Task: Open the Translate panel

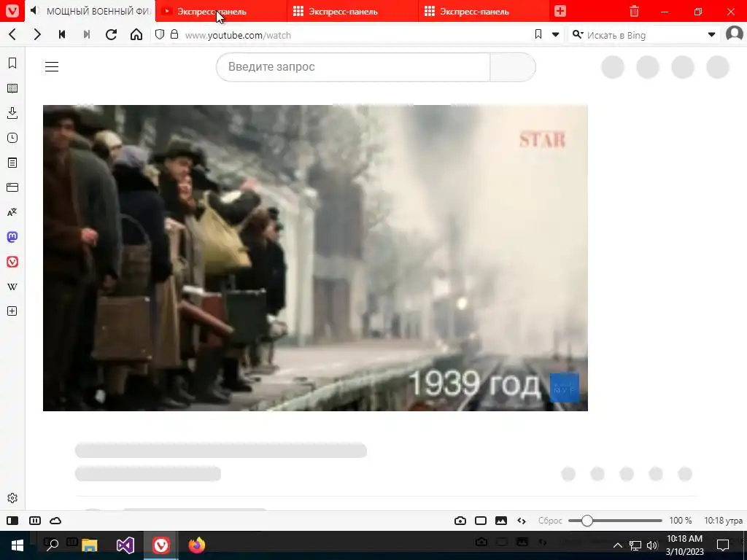Action: pos(12,212)
